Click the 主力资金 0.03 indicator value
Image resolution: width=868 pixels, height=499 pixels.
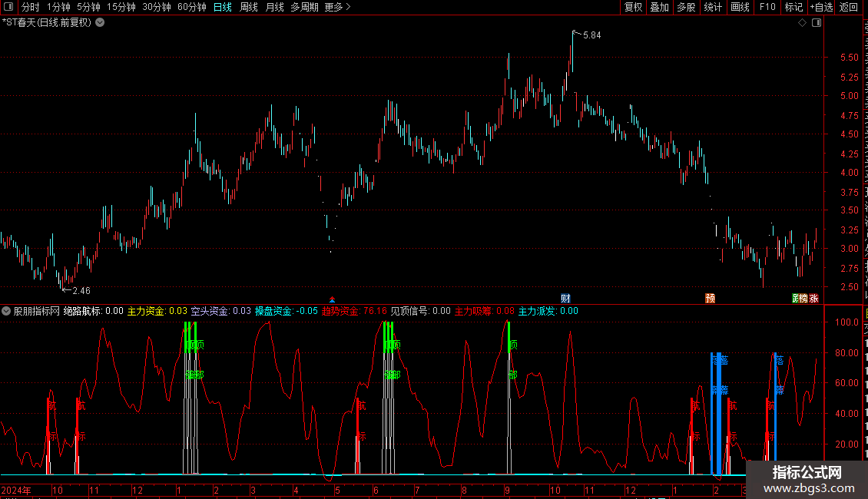coord(157,311)
